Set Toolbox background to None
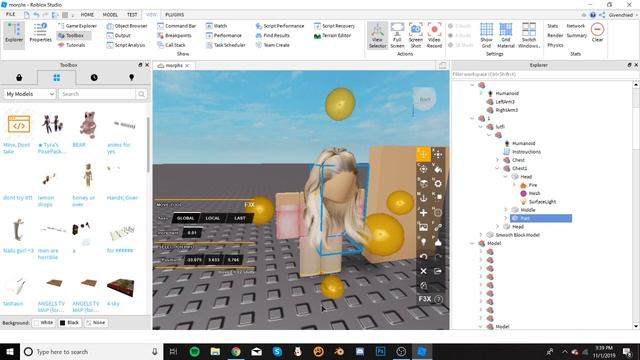 tap(96, 322)
